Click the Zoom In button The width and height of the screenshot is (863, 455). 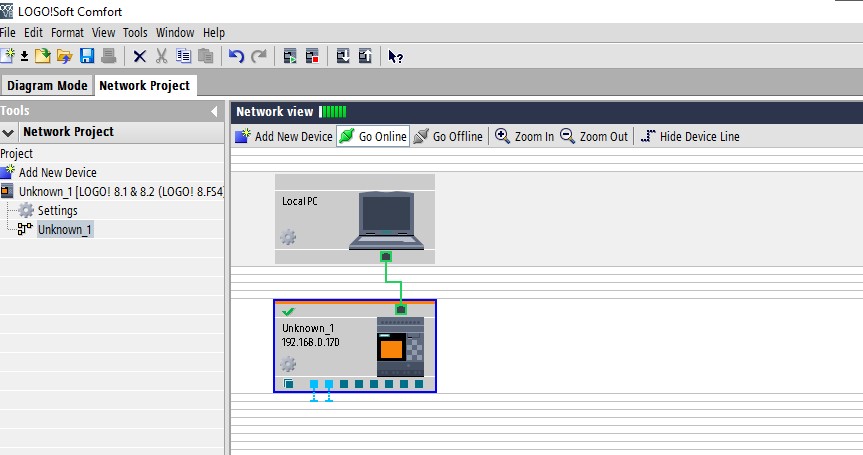[x=525, y=136]
